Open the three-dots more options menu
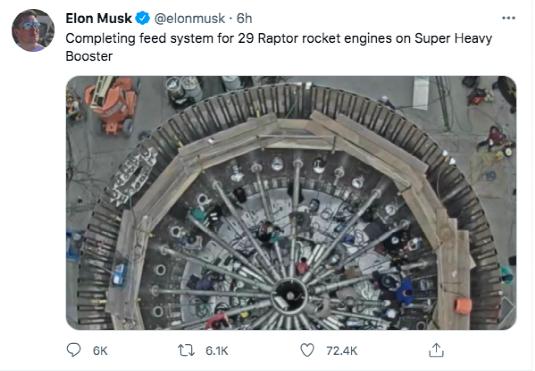 pos(508,18)
